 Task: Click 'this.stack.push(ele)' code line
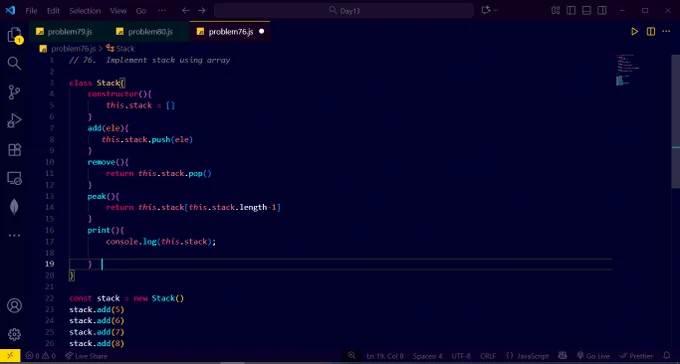coord(147,139)
